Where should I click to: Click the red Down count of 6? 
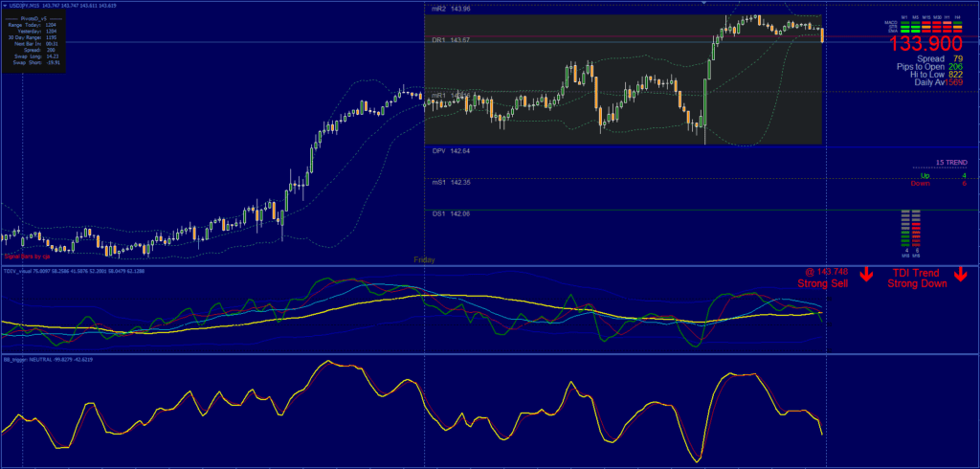pyautogui.click(x=964, y=183)
